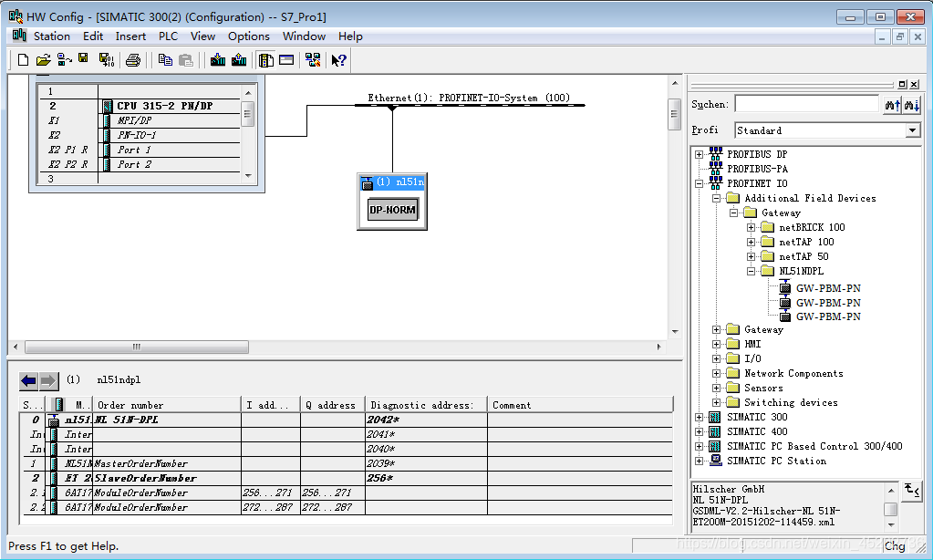Image resolution: width=933 pixels, height=560 pixels.
Task: Open the Profile Standard dropdown
Action: click(x=913, y=130)
